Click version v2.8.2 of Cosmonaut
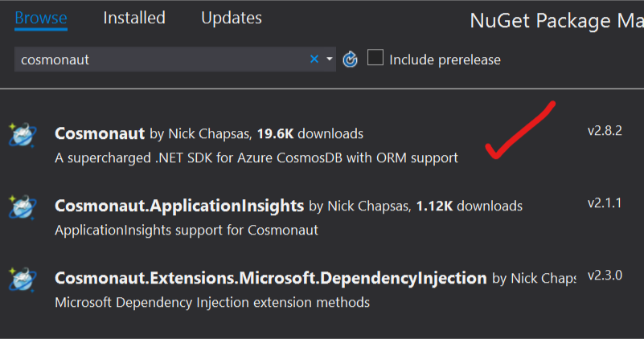Image resolution: width=644 pixels, height=339 pixels. pos(605,131)
